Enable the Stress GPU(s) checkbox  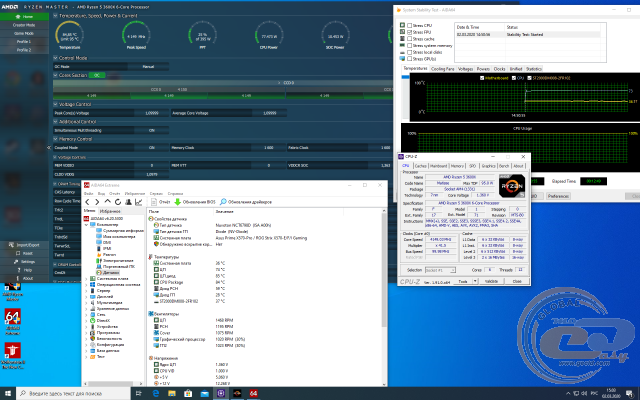(x=409, y=59)
